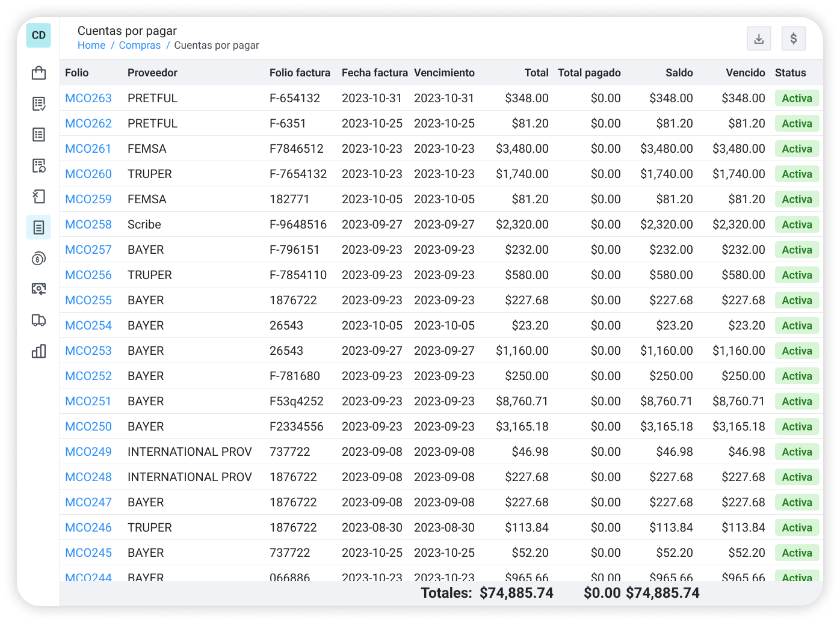Click the Activa status badge for MCO261

click(x=797, y=149)
